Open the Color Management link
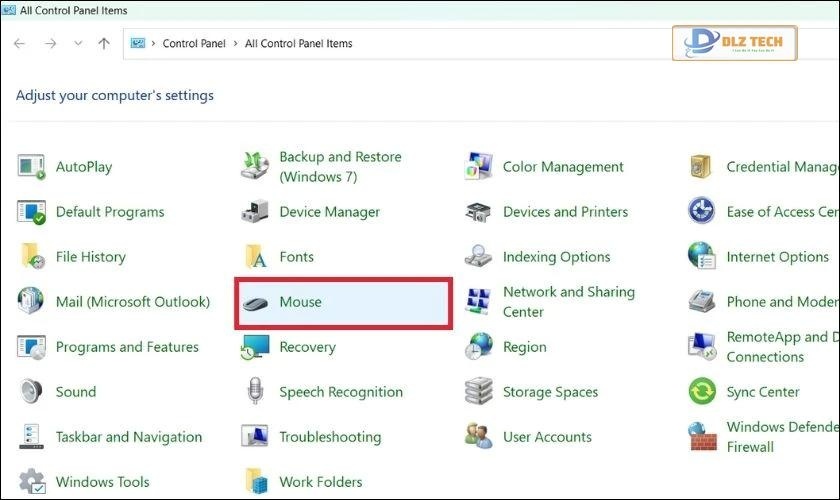Screen dimensions: 840x500 563,167
